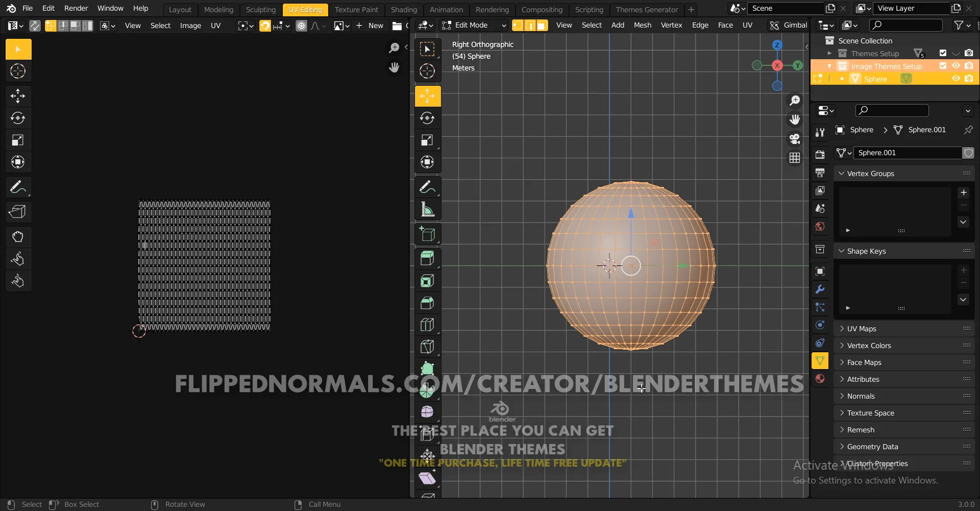The height and width of the screenshot is (511, 980).
Task: Select the Move tool in the 3D viewport toolbar
Action: pyautogui.click(x=427, y=96)
